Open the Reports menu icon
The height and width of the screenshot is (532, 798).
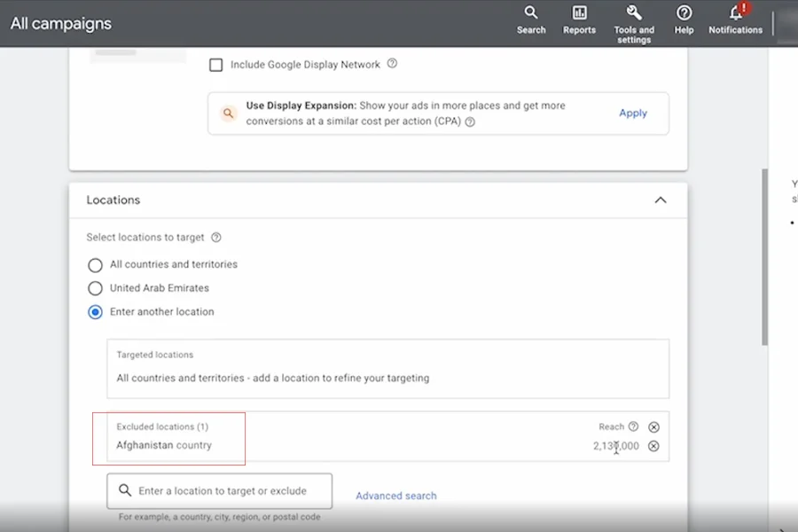point(579,20)
